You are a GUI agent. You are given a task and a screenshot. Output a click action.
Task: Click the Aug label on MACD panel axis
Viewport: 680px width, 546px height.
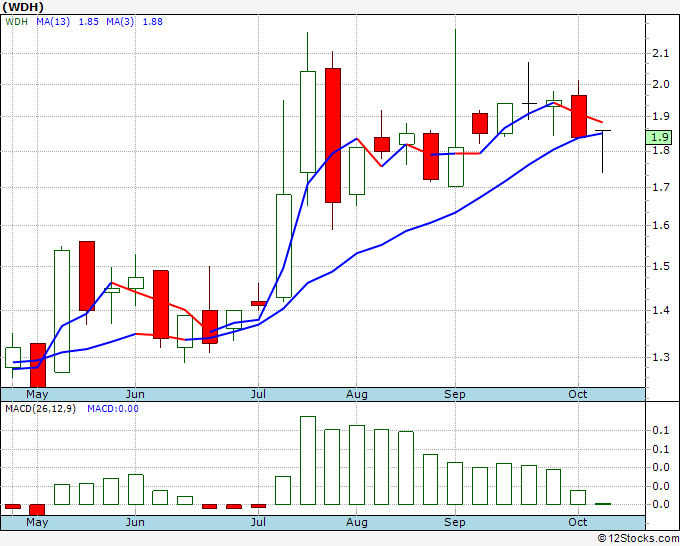[x=356, y=523]
